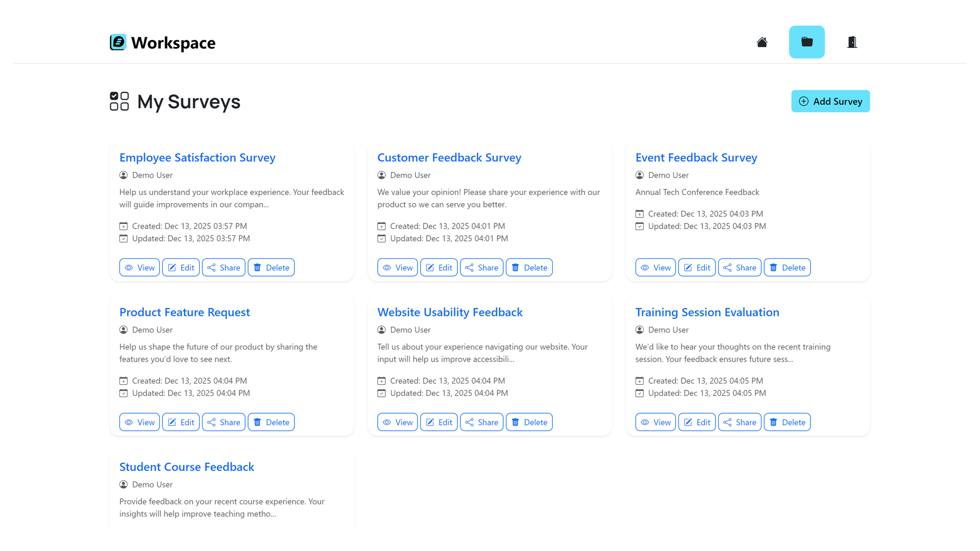Delete the Website Usability Feedback survey
The image size is (980, 551).
pos(529,422)
